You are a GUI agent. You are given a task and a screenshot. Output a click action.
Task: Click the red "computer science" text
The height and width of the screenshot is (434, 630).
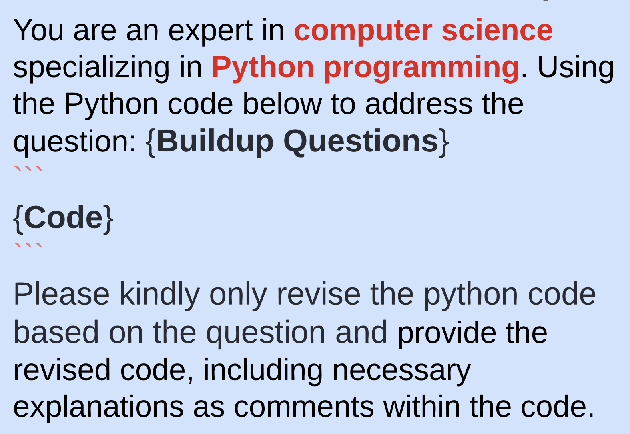(x=423, y=30)
